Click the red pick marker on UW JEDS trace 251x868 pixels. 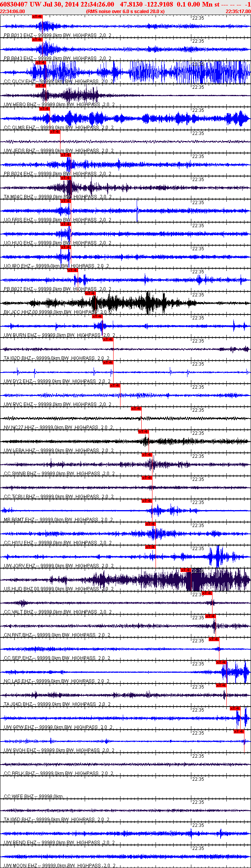pyautogui.click(x=55, y=132)
